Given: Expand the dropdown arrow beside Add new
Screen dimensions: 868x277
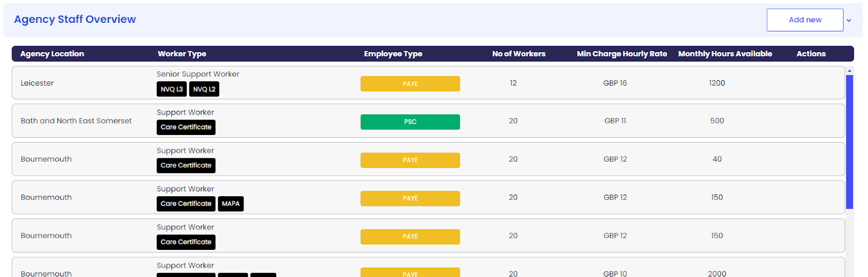Looking at the screenshot, I should coord(849,21).
